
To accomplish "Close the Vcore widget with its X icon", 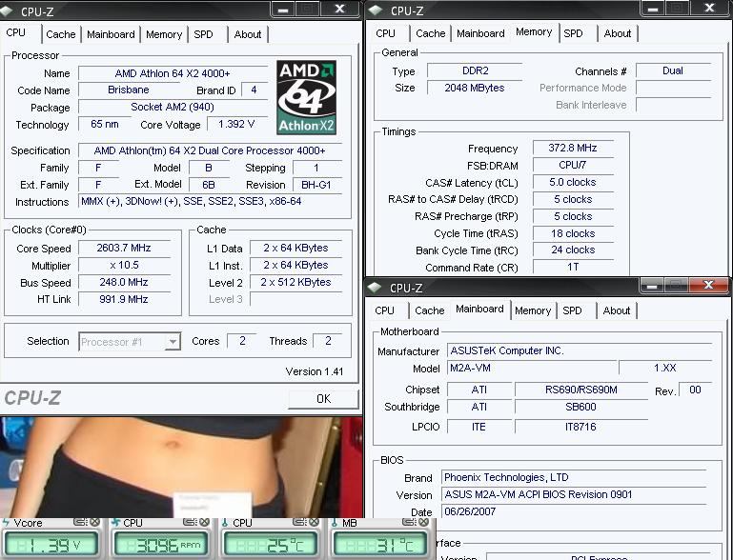I will 94,522.
